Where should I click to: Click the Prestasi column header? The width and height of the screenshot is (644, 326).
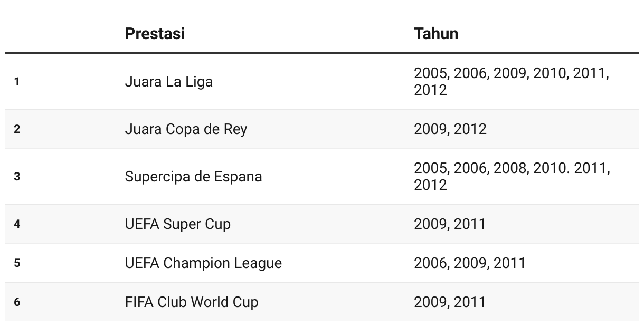[x=155, y=33]
